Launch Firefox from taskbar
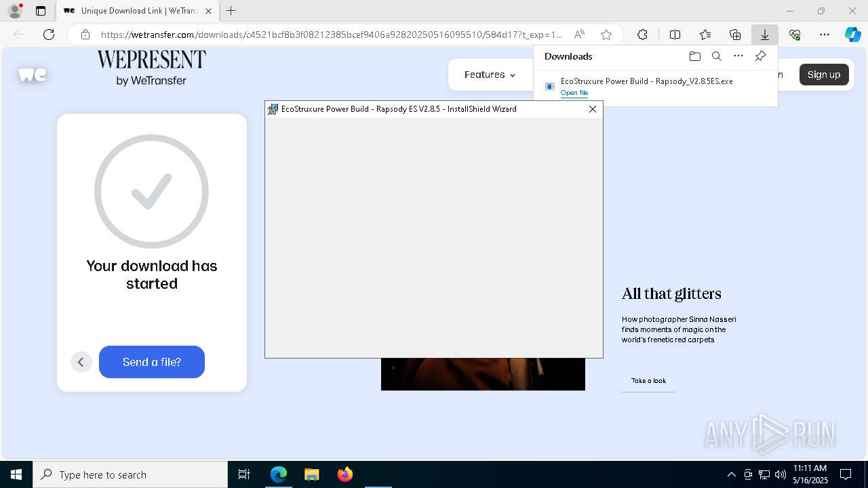Screen dimensions: 868x488 [x=345, y=474]
